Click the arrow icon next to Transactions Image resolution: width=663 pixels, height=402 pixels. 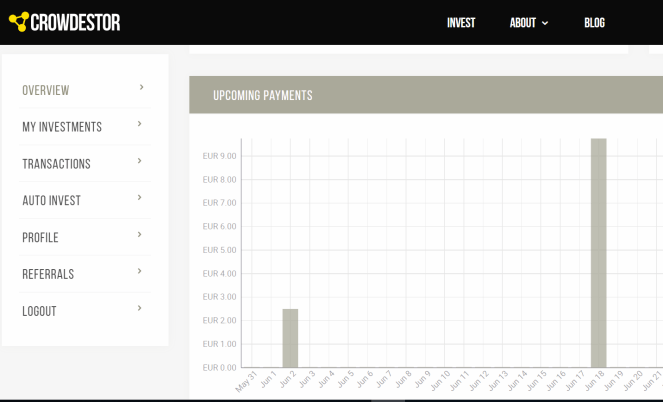coord(139,161)
